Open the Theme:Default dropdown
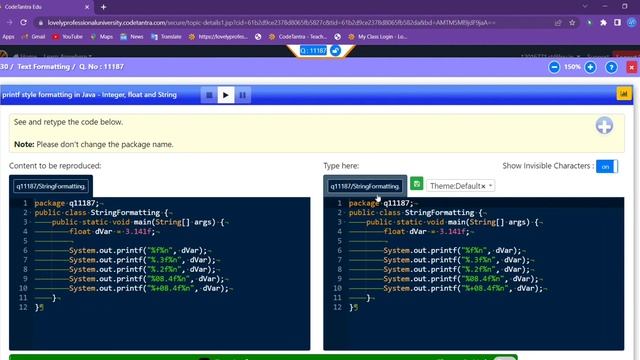This screenshot has height=360, width=640. pos(460,186)
